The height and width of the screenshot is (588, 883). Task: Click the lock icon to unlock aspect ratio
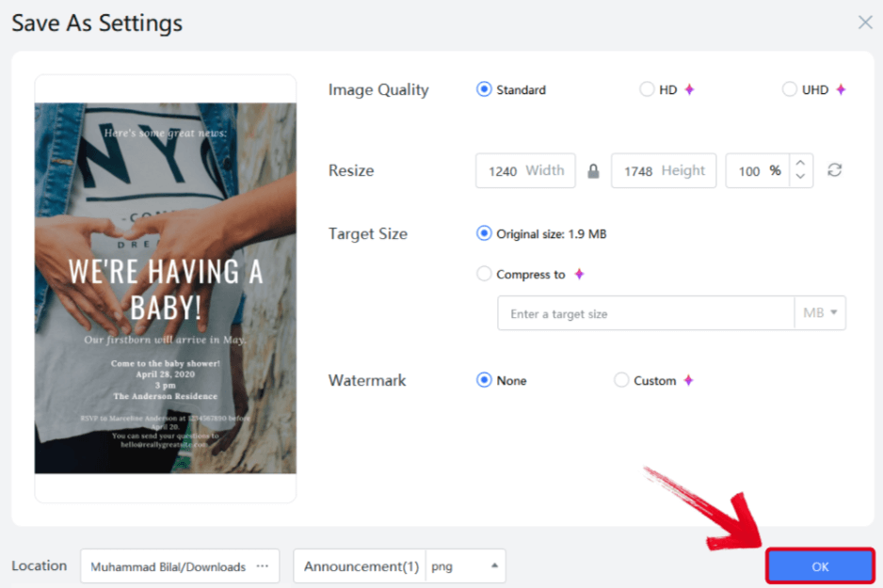593,170
